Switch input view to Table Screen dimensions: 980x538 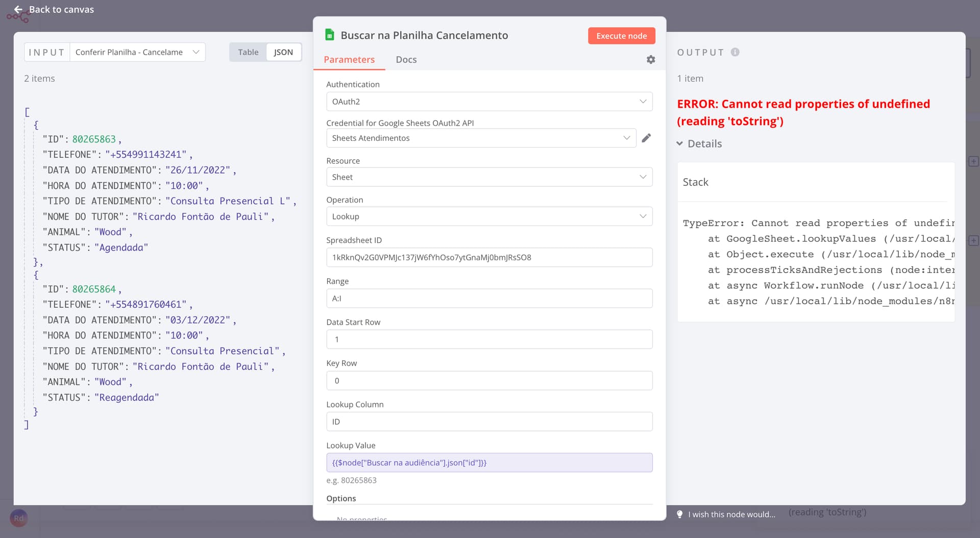[x=248, y=52]
